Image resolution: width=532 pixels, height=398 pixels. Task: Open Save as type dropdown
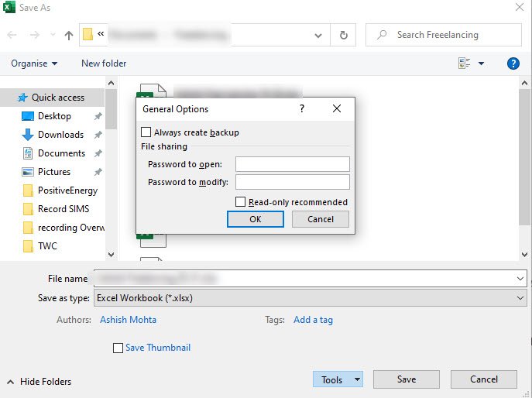pyautogui.click(x=310, y=298)
